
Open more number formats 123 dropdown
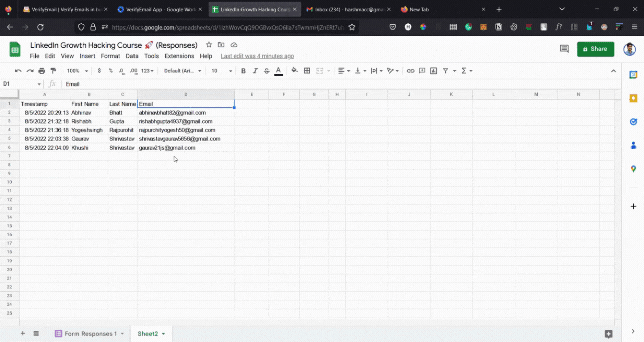pyautogui.click(x=147, y=71)
